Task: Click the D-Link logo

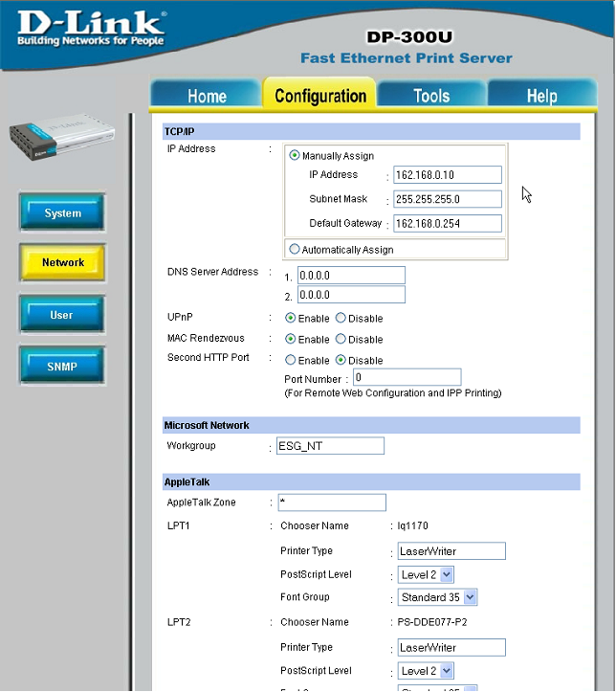Action: point(91,28)
